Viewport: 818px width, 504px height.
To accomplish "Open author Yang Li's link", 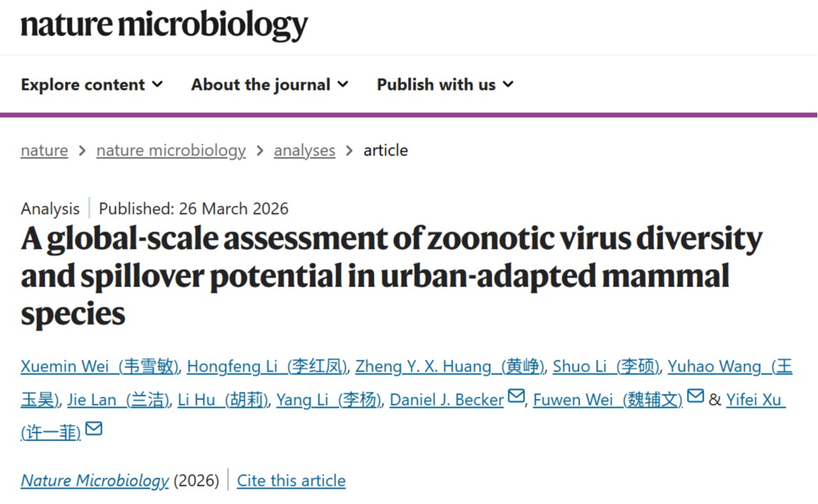I will [x=329, y=400].
